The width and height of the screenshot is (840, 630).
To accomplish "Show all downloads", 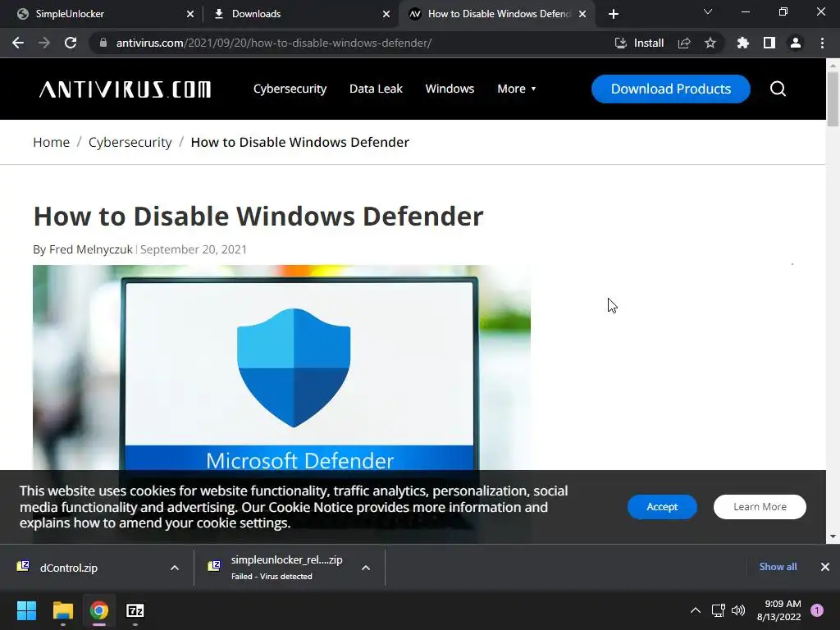I will pos(778,567).
